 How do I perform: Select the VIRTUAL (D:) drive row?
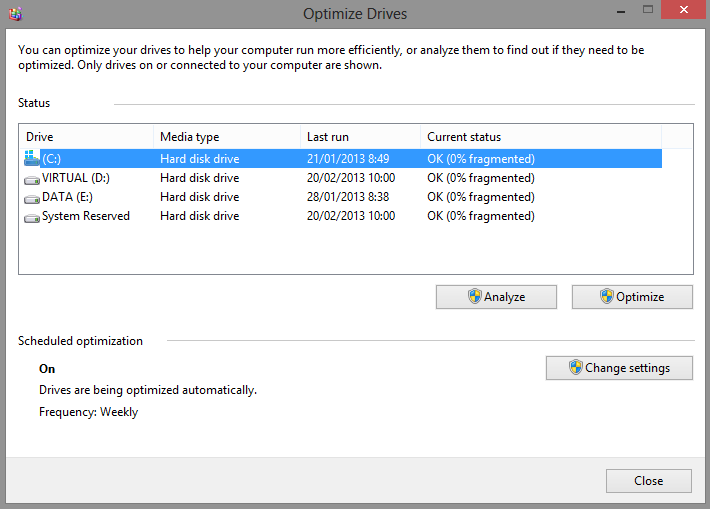pos(341,178)
